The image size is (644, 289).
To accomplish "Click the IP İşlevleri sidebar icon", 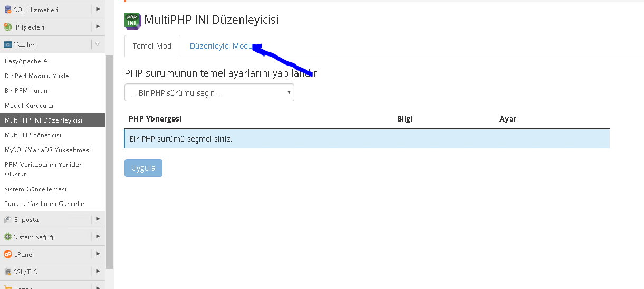I will click(8, 27).
